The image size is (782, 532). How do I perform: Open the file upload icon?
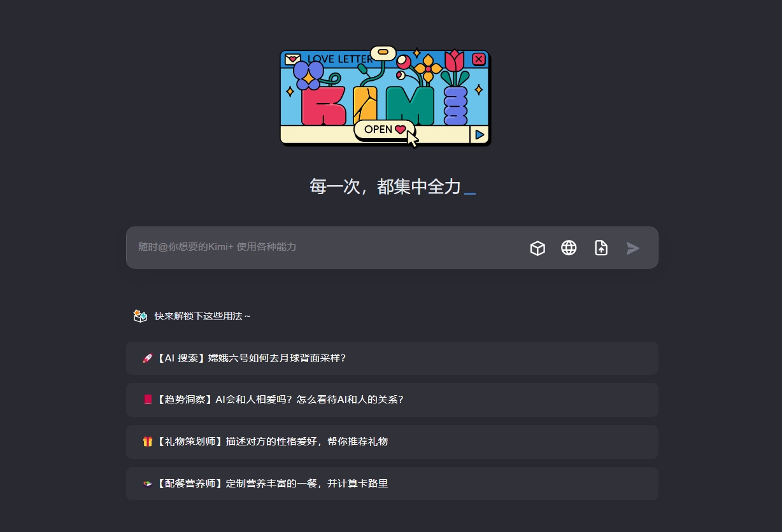pos(601,248)
